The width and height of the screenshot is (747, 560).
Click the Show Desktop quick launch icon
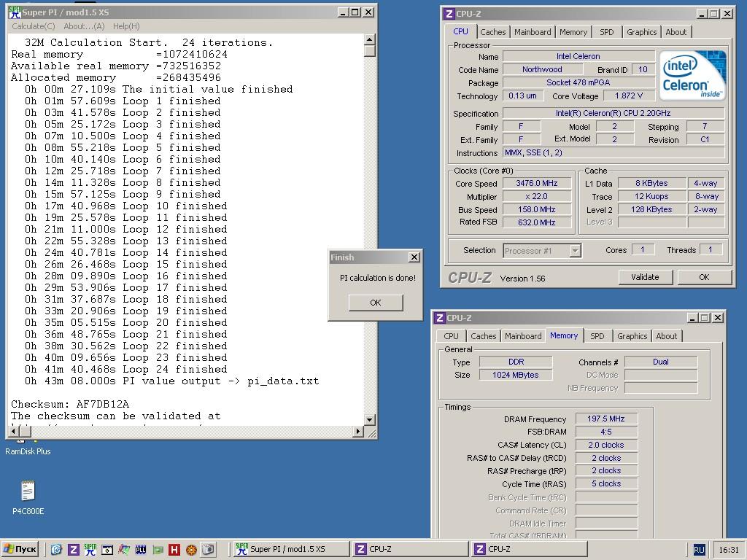[56, 550]
